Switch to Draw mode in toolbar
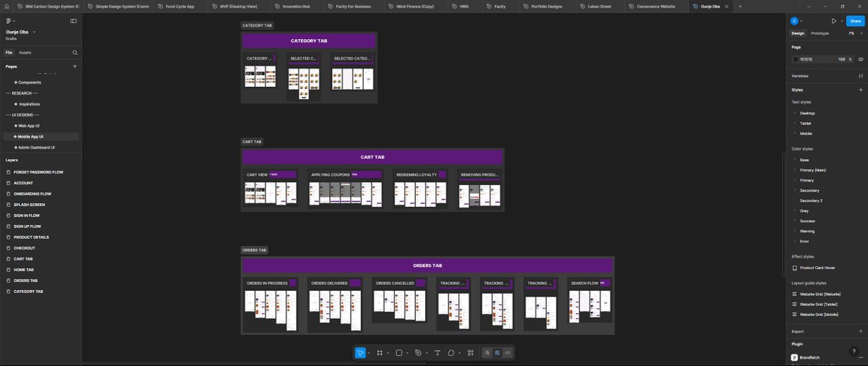Screen dimensions: 868x366 [488, 353]
